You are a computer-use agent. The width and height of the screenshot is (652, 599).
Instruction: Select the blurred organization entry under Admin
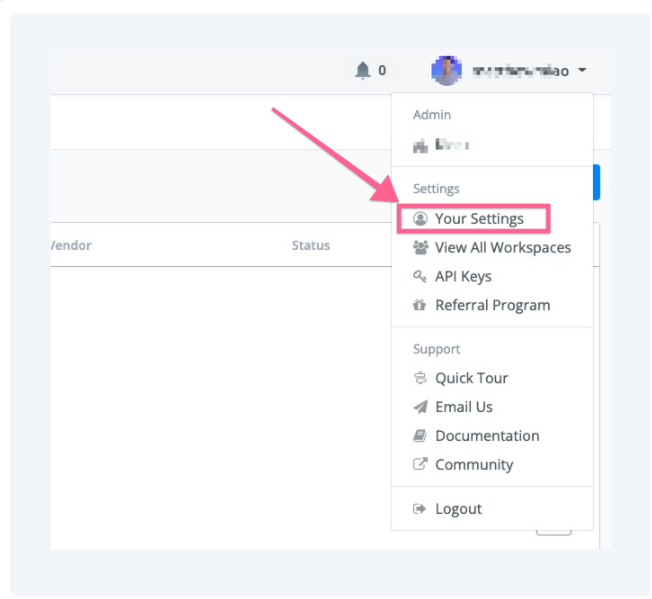[441, 145]
